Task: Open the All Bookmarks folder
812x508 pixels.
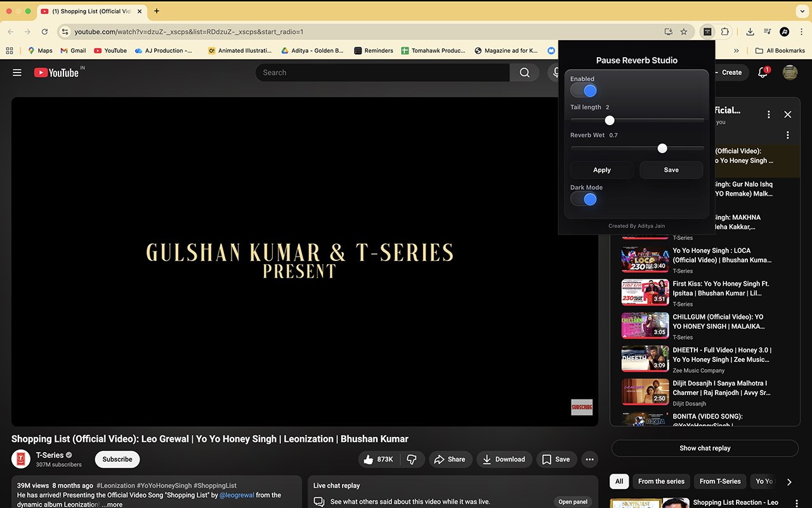Action: (780, 51)
